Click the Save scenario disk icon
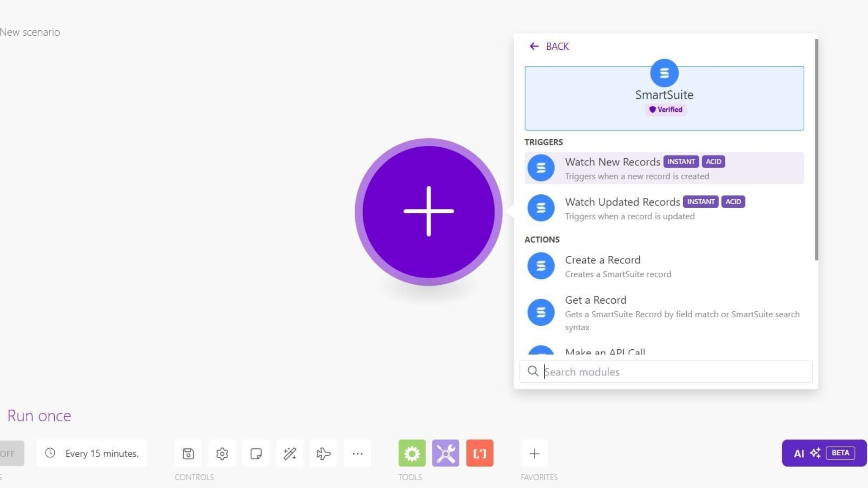The image size is (868, 488). (188, 453)
